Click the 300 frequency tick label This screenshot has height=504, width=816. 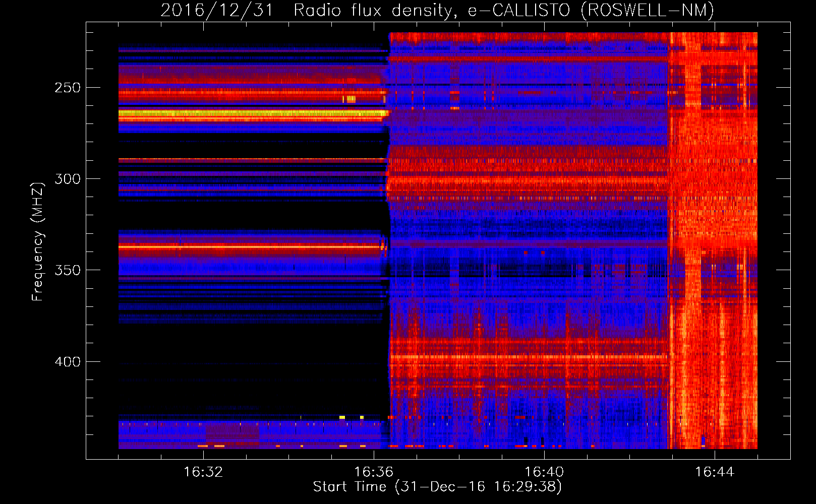pyautogui.click(x=68, y=179)
